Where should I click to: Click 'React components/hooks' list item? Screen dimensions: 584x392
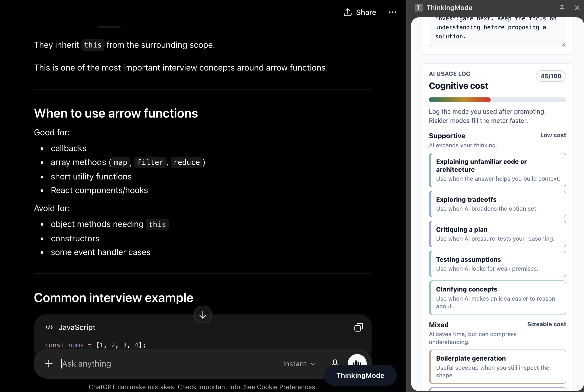point(99,190)
